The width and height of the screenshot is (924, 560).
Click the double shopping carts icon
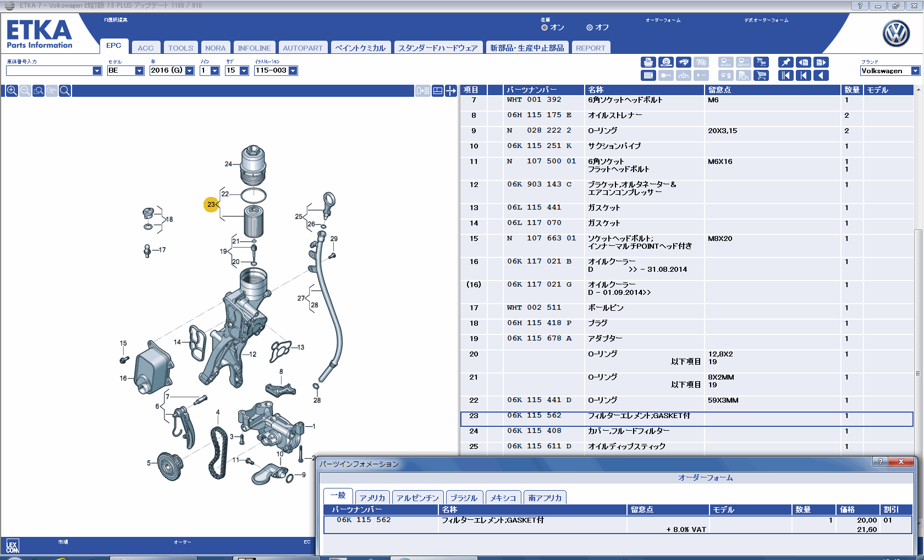click(761, 63)
